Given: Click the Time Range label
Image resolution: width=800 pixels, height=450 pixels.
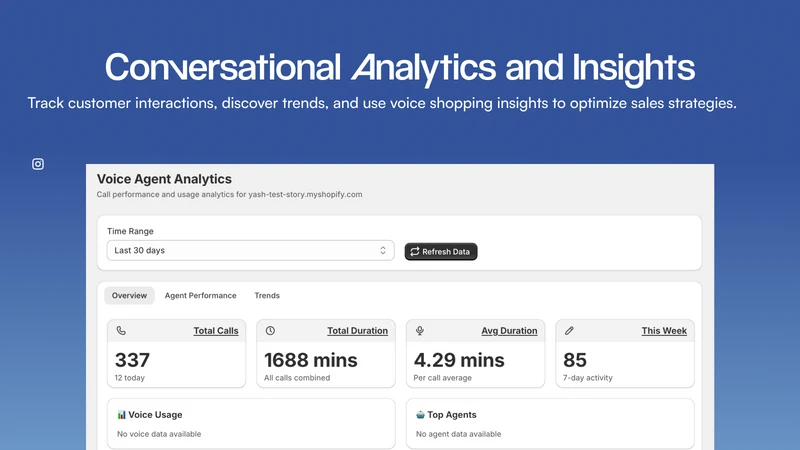Looking at the screenshot, I should coord(130,231).
